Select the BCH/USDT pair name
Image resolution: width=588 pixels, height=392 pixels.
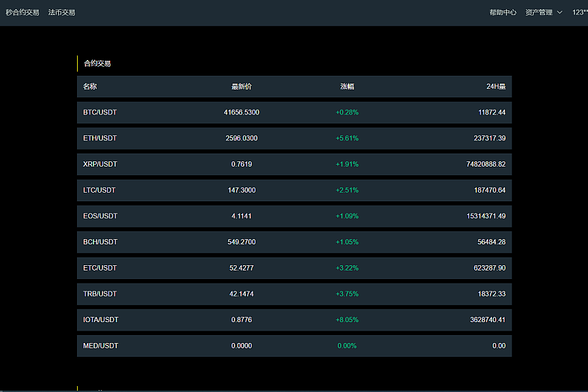(100, 242)
